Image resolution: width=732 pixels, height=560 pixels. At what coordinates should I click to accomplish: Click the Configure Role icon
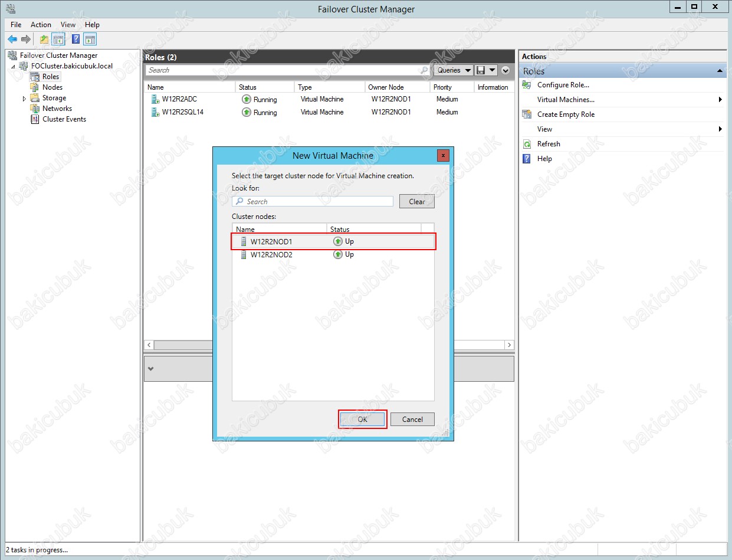(x=527, y=85)
